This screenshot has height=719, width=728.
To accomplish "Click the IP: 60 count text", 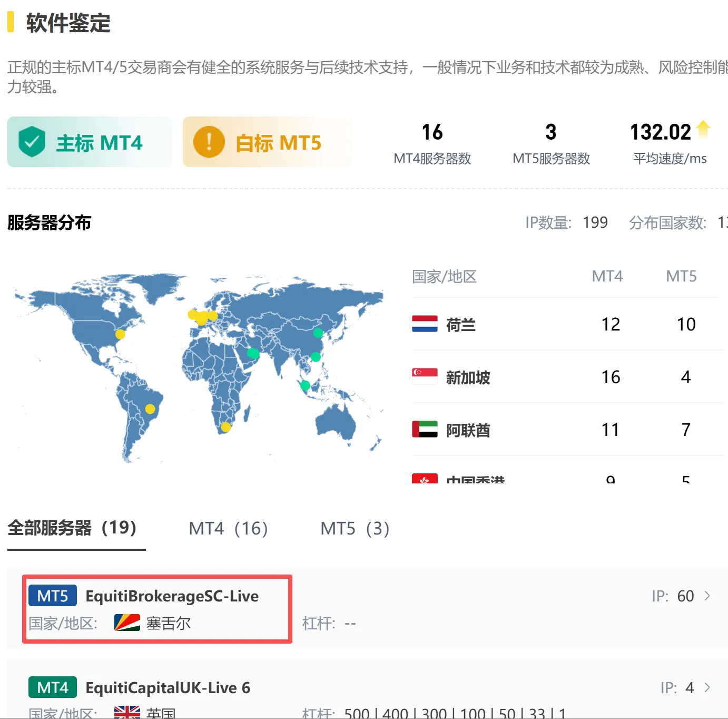I will (673, 596).
